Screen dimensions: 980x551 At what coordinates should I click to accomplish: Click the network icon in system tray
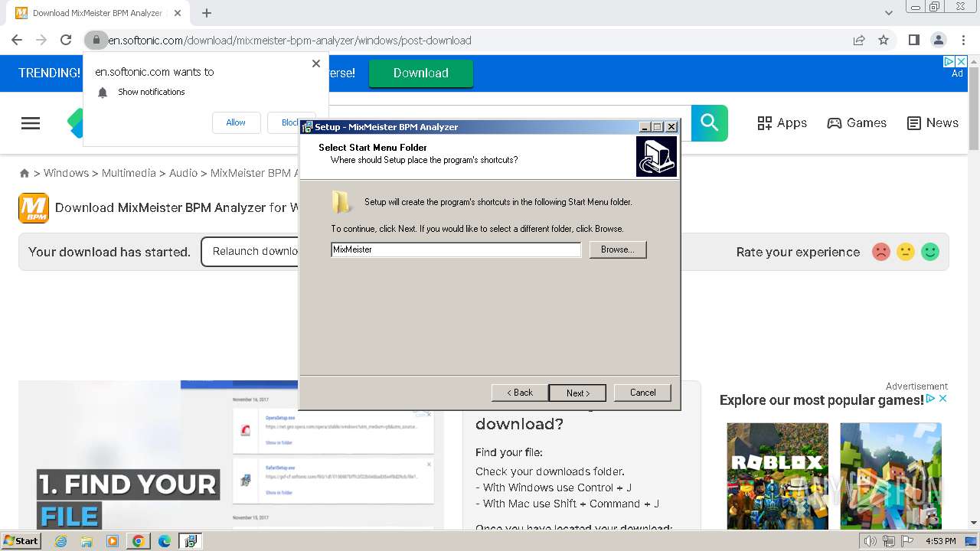click(889, 541)
